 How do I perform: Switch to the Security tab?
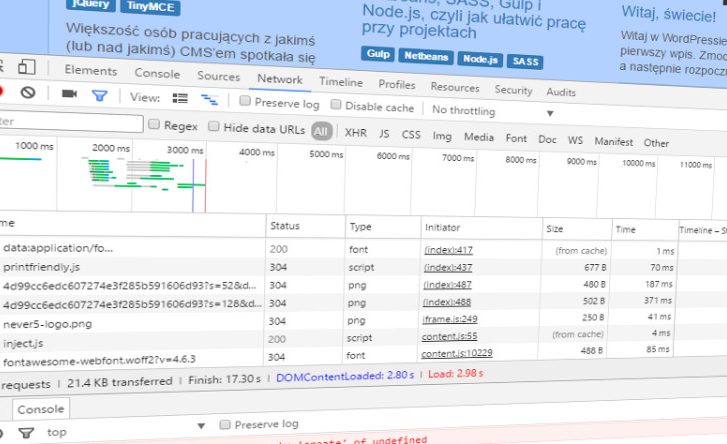pos(513,90)
